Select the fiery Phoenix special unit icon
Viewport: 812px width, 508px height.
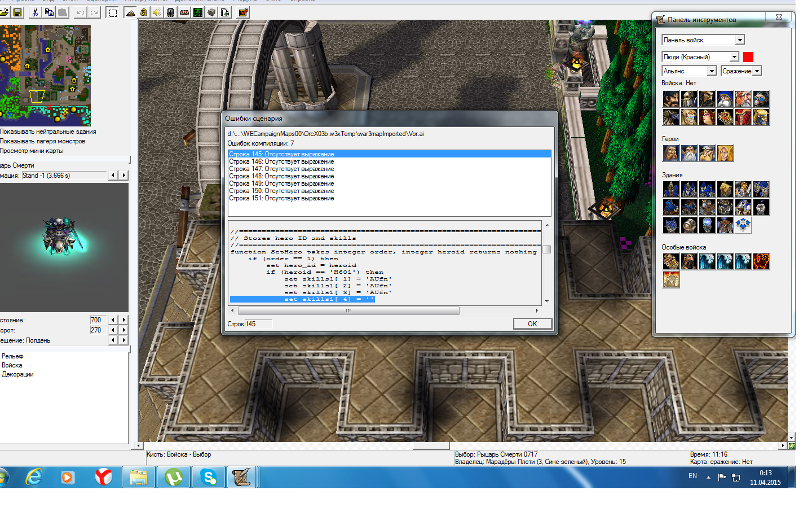(761, 261)
